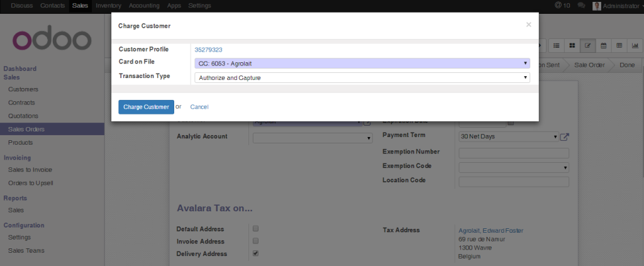Click the Expiration Date input field
This screenshot has width=644, height=266.
[x=482, y=123]
